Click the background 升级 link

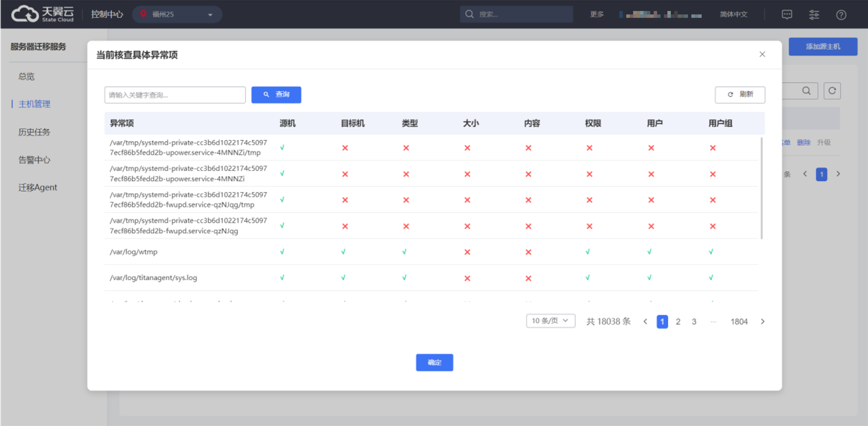point(824,142)
